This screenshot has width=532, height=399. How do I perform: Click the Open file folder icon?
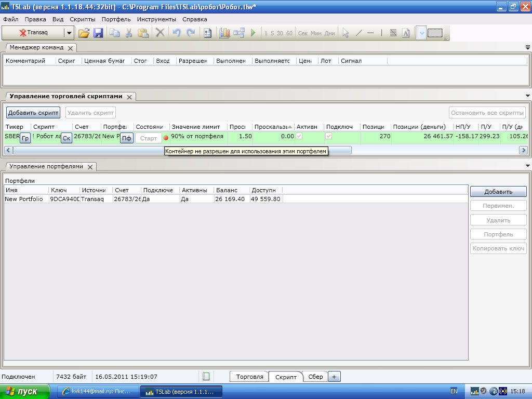point(84,33)
